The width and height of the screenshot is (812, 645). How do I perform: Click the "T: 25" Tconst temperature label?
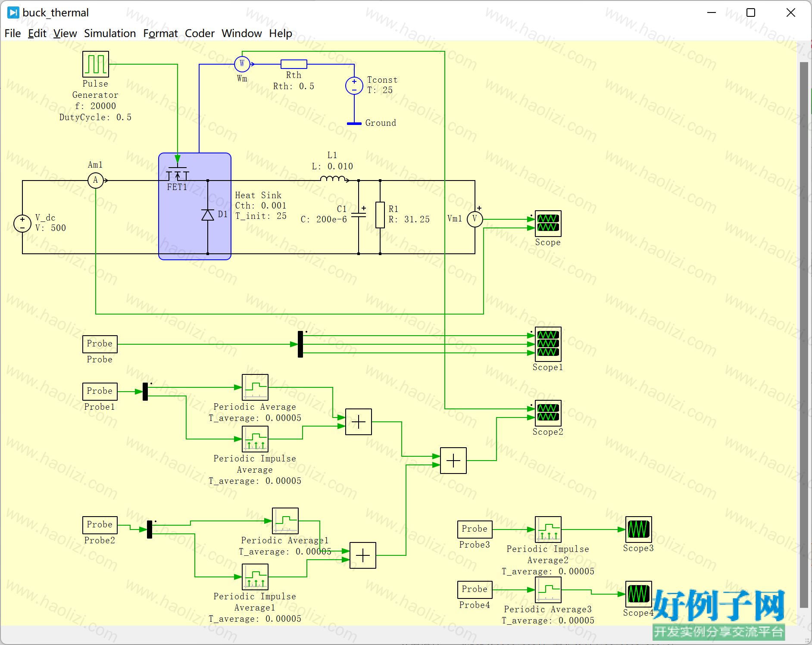pos(380,90)
